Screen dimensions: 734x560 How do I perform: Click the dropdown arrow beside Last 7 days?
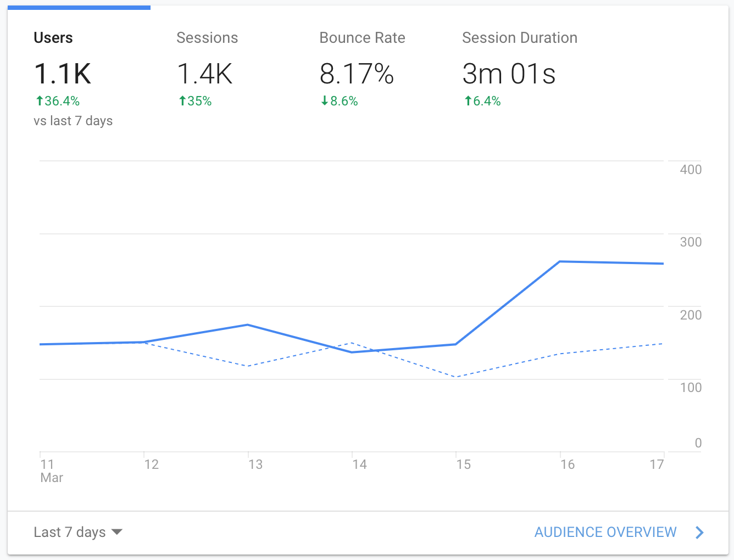(x=116, y=532)
